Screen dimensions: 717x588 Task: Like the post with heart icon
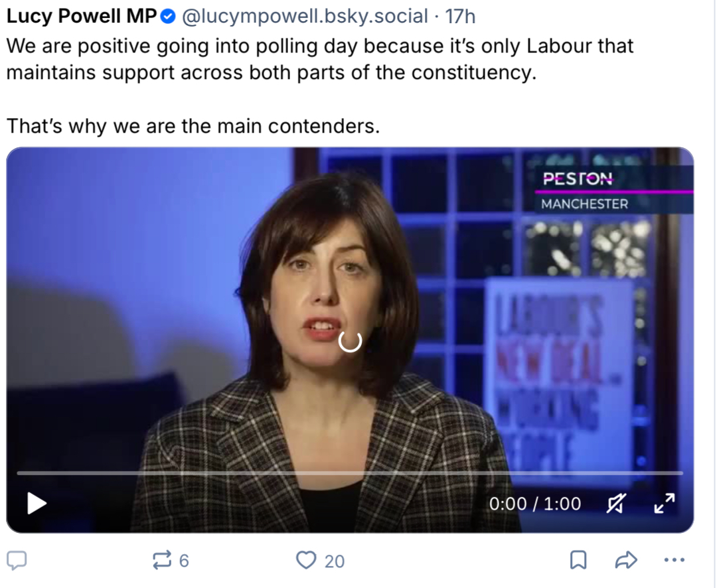click(x=306, y=561)
